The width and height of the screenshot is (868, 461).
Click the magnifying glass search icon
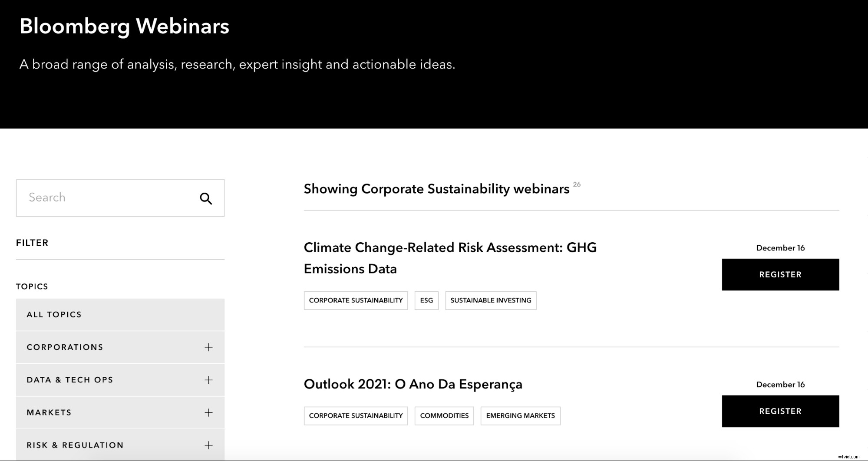click(206, 198)
